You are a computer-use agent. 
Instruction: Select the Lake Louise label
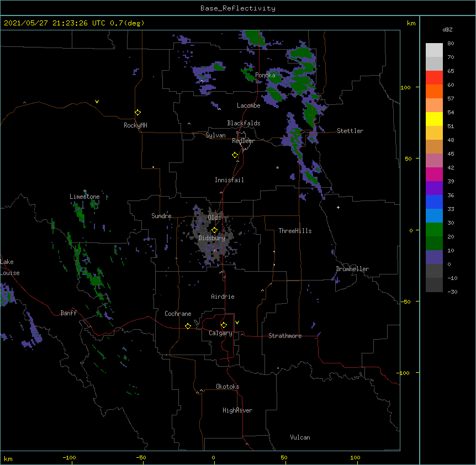(9, 267)
